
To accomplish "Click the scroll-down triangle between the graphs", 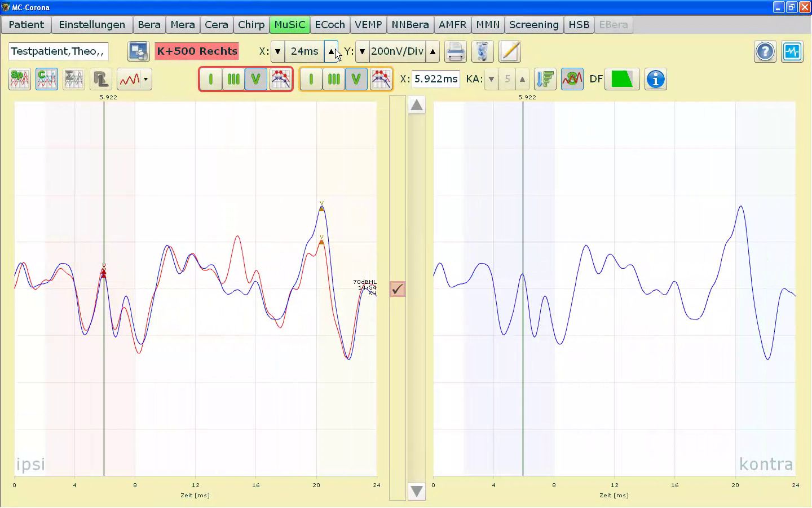I will pos(417,491).
